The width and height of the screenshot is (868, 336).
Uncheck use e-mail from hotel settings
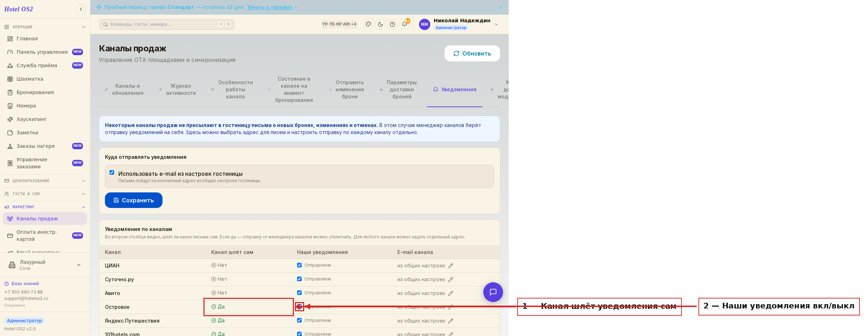click(x=112, y=173)
